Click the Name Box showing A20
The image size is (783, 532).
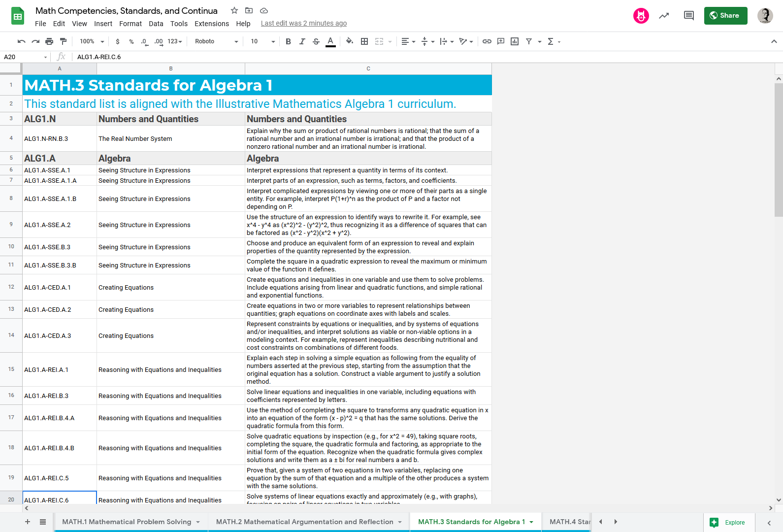pyautogui.click(x=25, y=57)
